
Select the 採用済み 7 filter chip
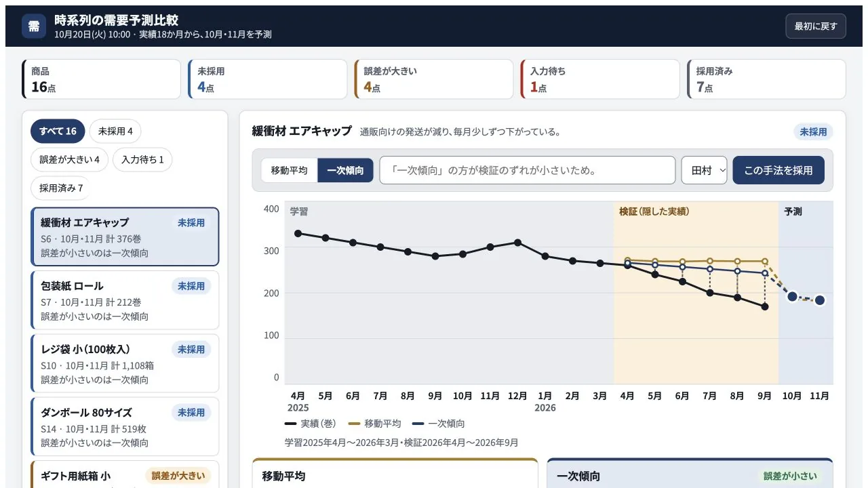point(60,188)
